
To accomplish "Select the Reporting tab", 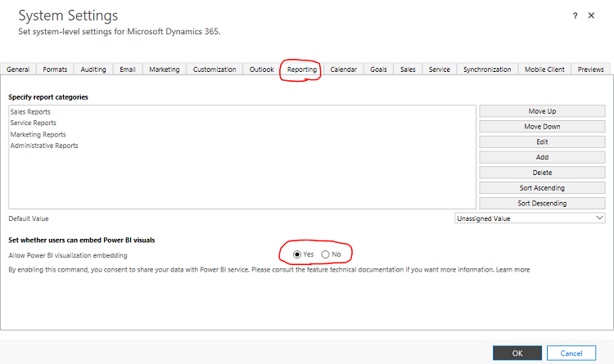I will [x=302, y=70].
